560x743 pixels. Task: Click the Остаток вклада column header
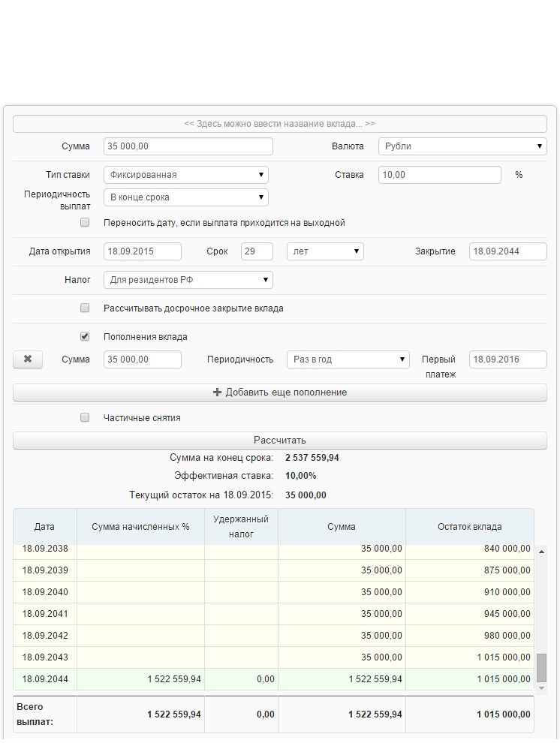(x=469, y=526)
